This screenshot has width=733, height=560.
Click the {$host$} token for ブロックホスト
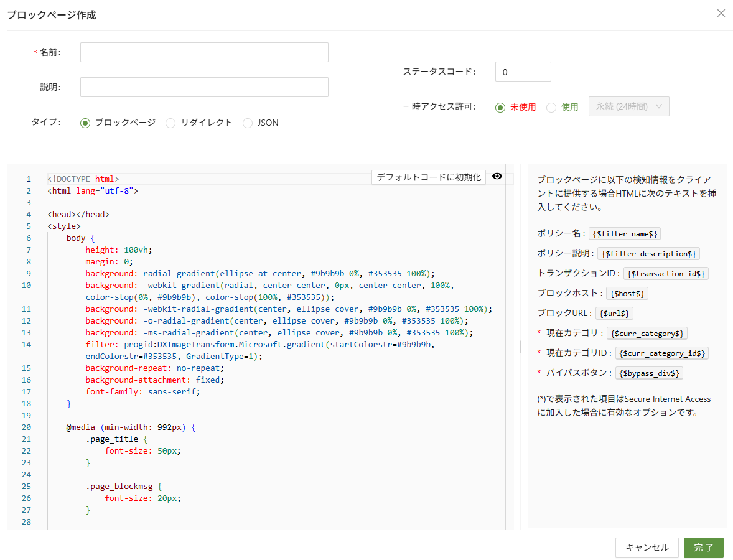coord(627,294)
